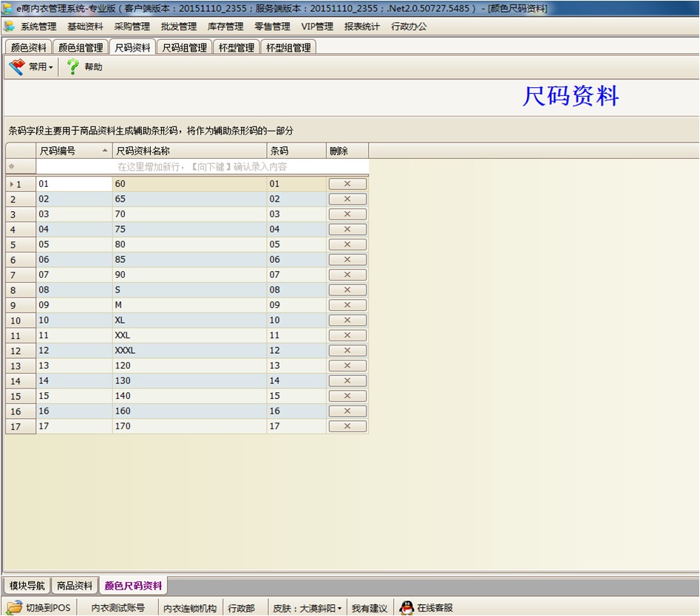This screenshot has width=700, height=616.
Task: Click 行政部 in the status bar
Action: click(x=242, y=608)
